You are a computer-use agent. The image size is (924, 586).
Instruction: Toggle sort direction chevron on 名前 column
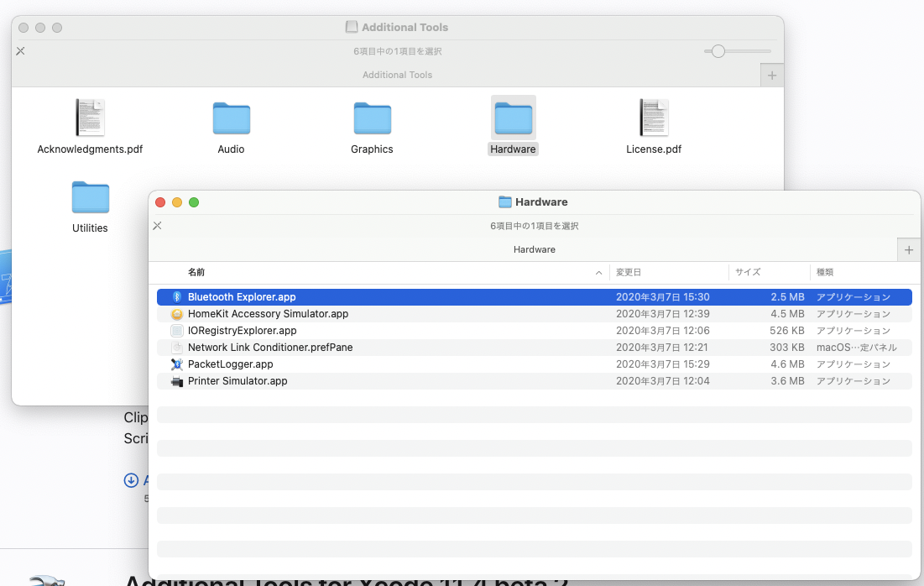pos(598,272)
